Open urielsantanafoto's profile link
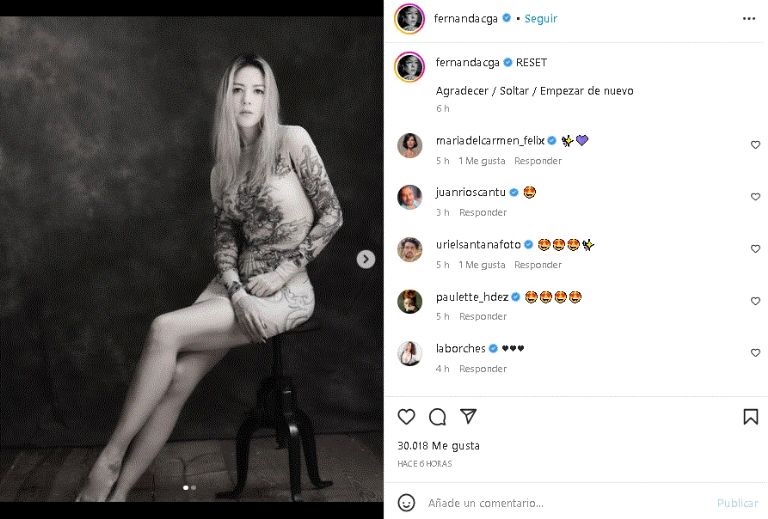Image resolution: width=768 pixels, height=519 pixels. [x=478, y=244]
